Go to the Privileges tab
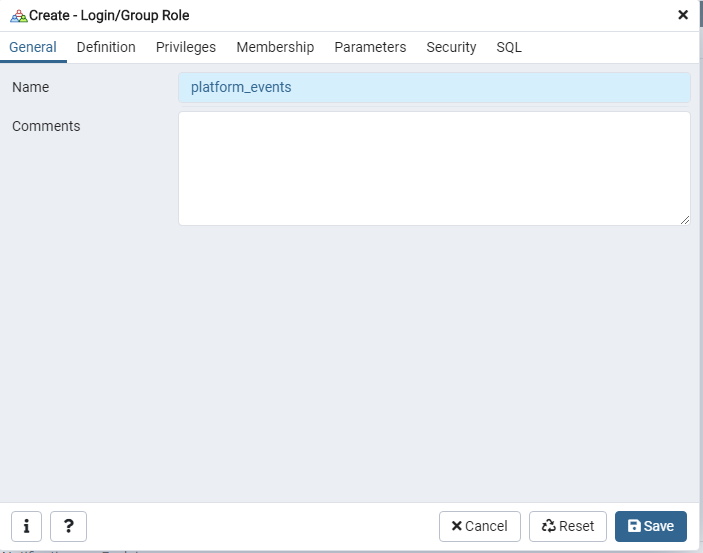Image resolution: width=703 pixels, height=553 pixels. pos(186,47)
